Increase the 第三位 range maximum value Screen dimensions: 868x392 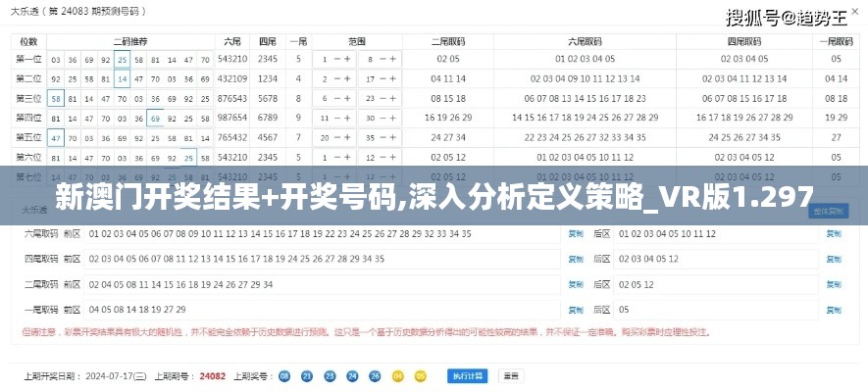tap(392, 98)
